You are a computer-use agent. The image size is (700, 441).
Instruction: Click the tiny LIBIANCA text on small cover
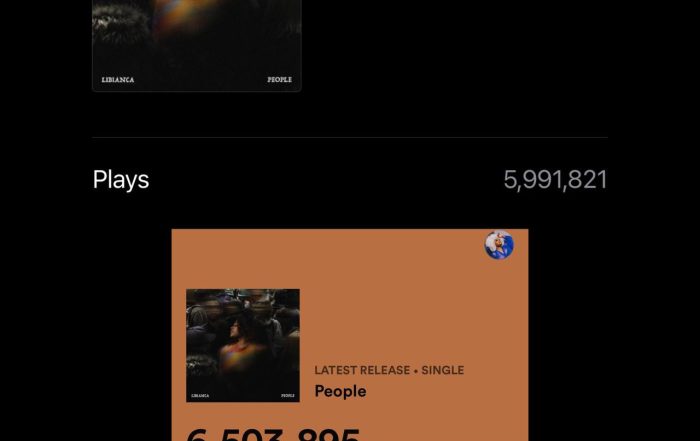tap(200, 395)
